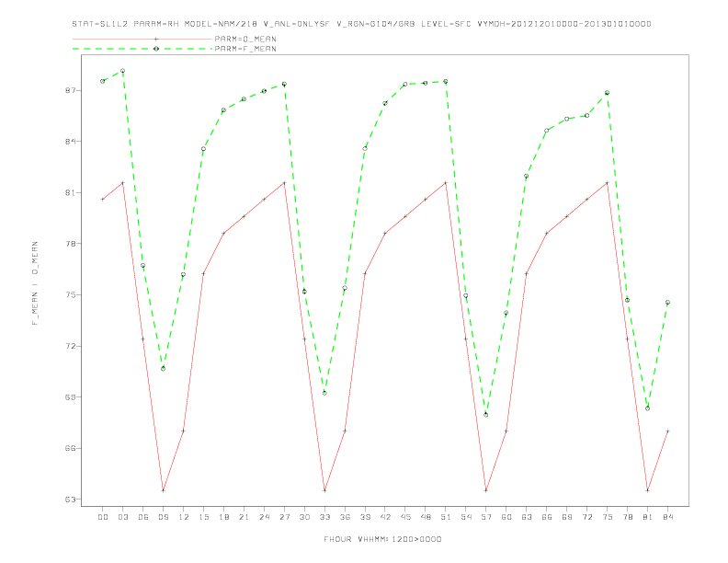Click x-axis forecast hour label 63
Screen dimensions: 728x563
(x=527, y=517)
